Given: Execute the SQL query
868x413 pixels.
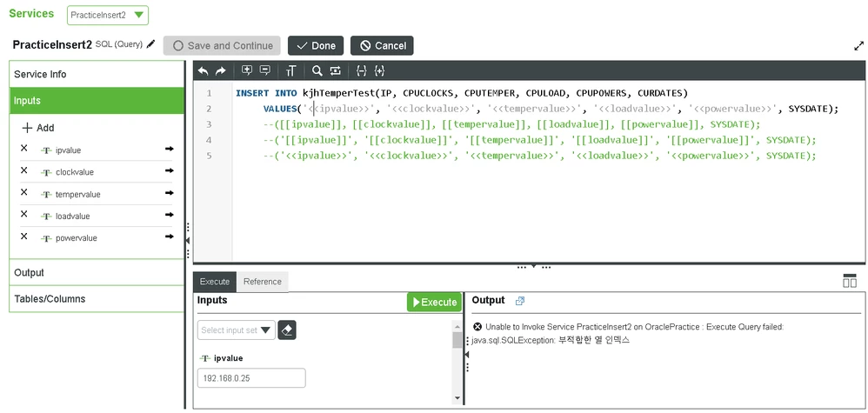Looking at the screenshot, I should pyautogui.click(x=435, y=303).
